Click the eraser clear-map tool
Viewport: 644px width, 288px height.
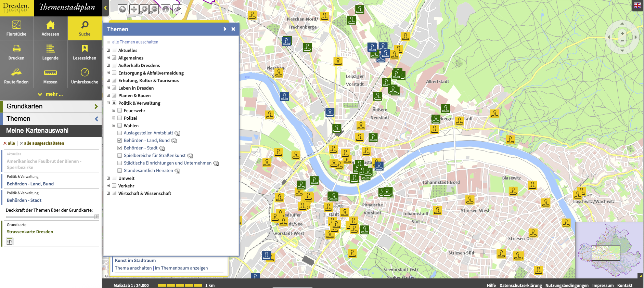177,9
